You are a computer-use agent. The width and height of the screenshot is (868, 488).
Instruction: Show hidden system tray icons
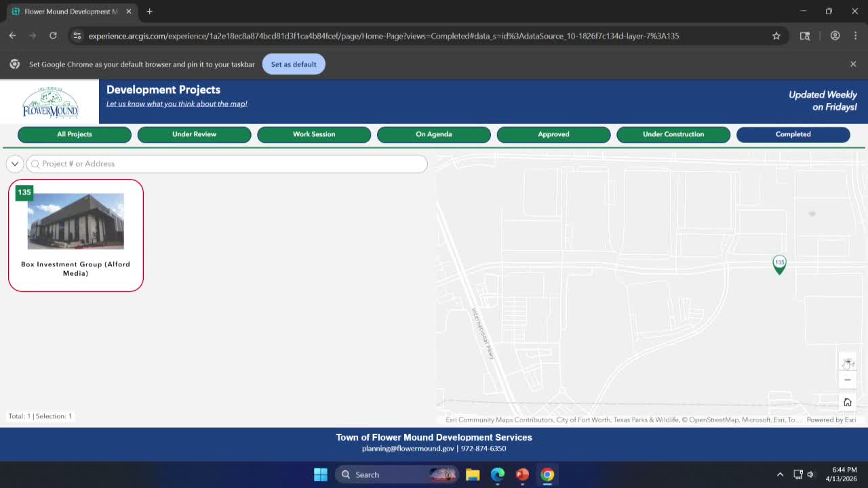(780, 474)
